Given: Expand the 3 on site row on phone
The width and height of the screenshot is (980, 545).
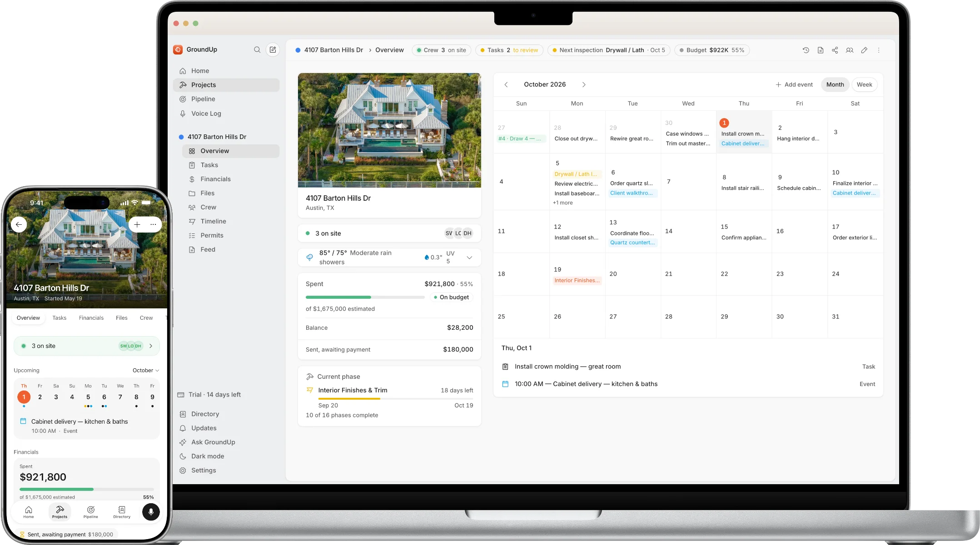Looking at the screenshot, I should (87, 346).
